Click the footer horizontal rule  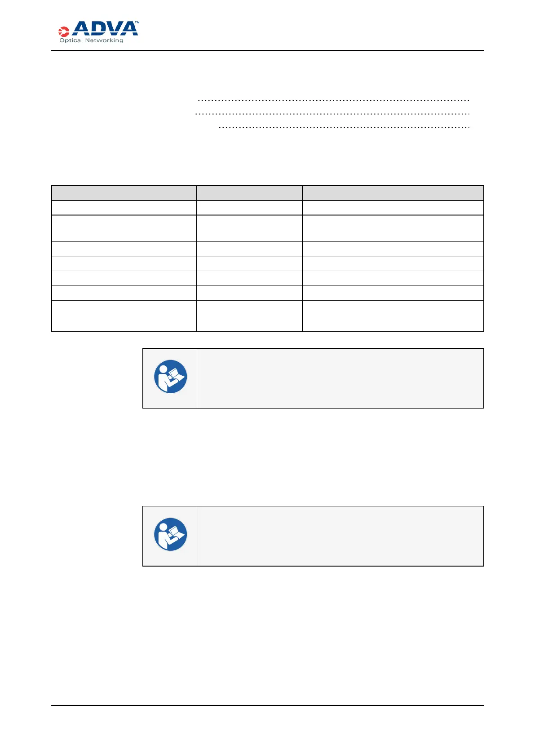point(267,706)
